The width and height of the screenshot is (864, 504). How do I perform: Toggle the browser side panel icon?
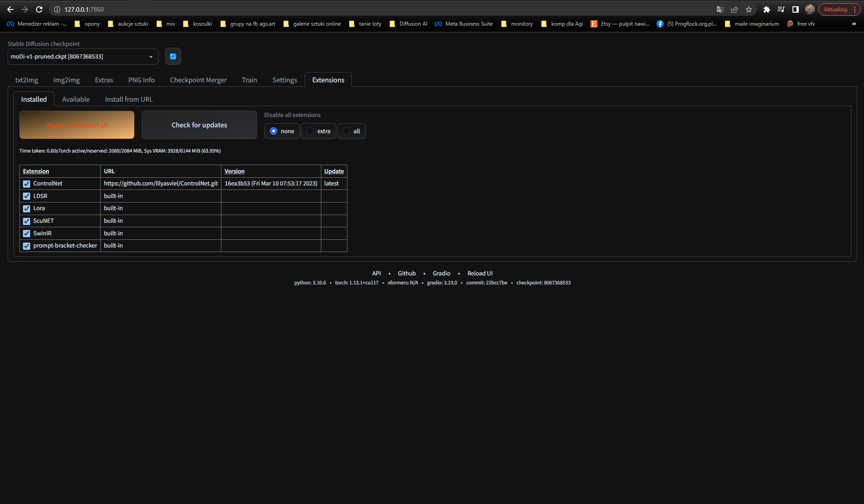(796, 9)
